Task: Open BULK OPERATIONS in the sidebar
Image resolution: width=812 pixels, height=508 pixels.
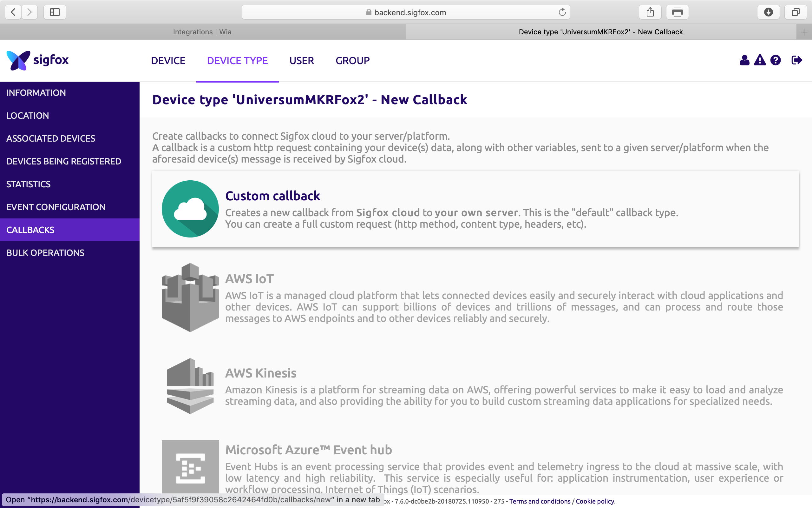Action: click(70, 253)
